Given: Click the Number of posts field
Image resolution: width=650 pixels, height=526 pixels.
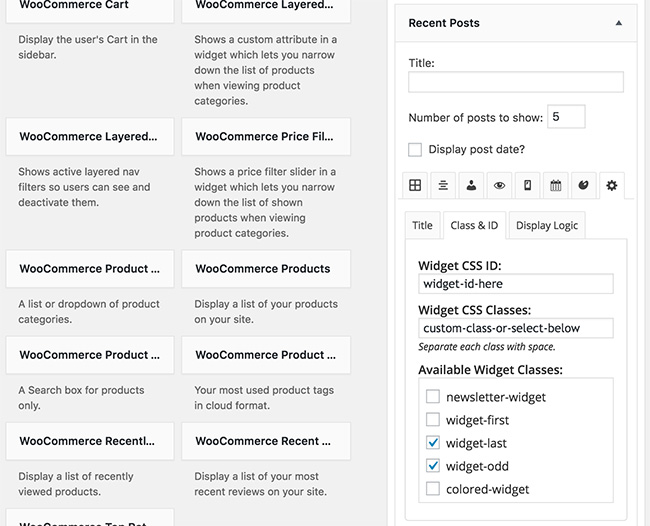Looking at the screenshot, I should 566,117.
